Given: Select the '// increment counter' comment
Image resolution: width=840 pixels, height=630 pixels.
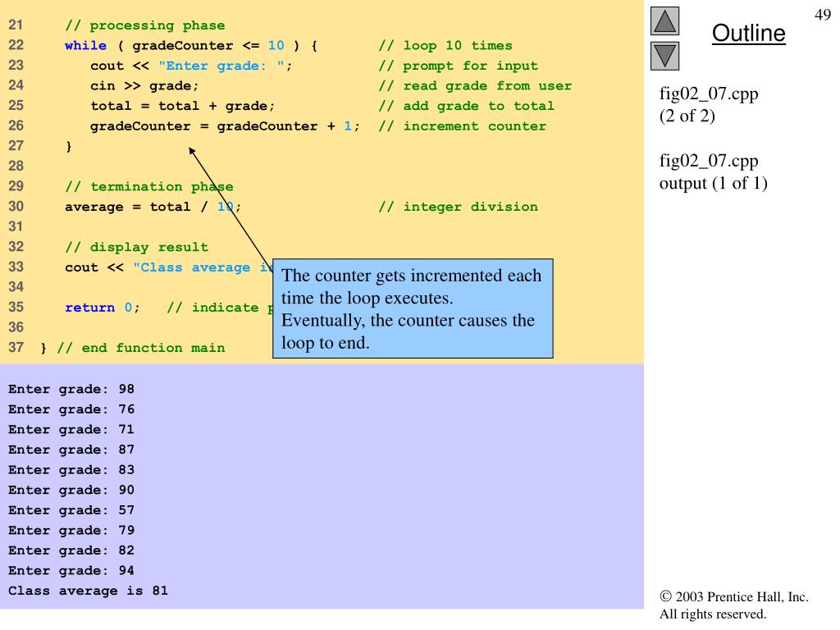Looking at the screenshot, I should pyautogui.click(x=463, y=126).
